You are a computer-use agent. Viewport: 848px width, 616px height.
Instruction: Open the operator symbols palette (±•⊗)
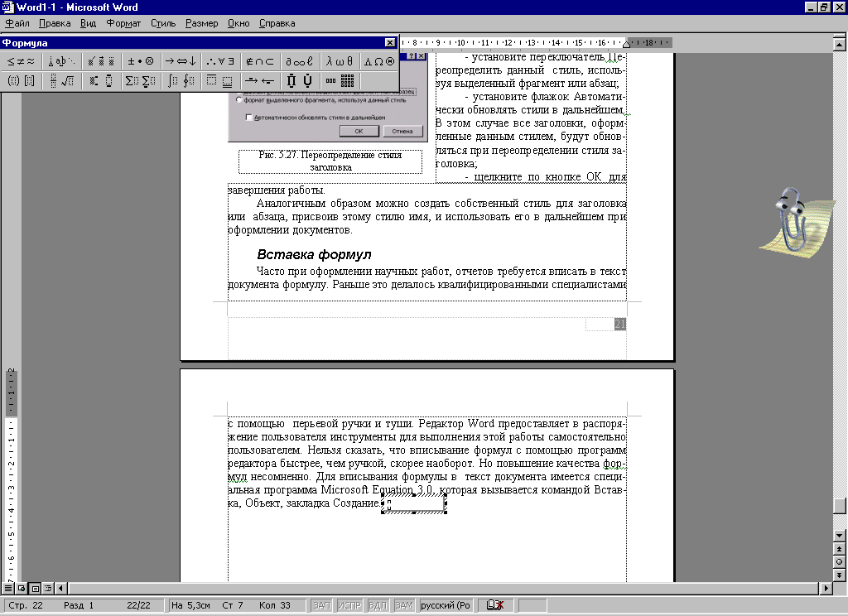point(141,61)
